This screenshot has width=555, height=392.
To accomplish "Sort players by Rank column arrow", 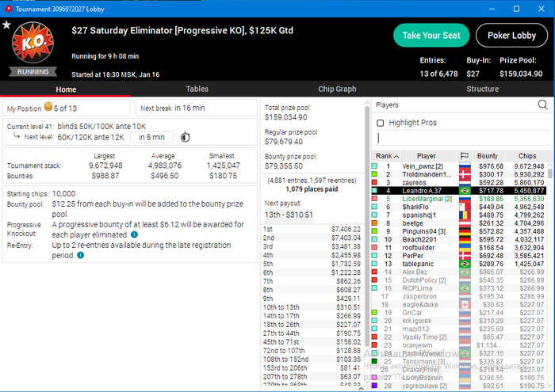I will pyautogui.click(x=396, y=156).
